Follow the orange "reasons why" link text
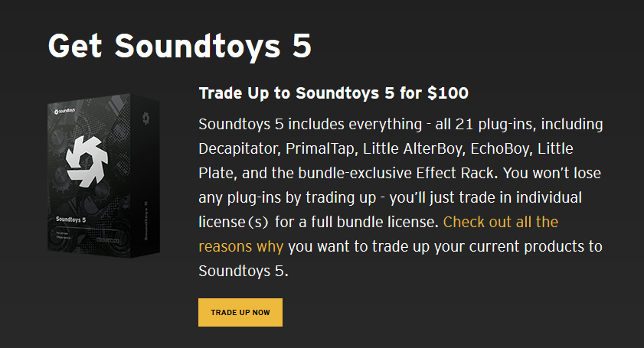Image resolution: width=644 pixels, height=348 pixels. tap(240, 246)
